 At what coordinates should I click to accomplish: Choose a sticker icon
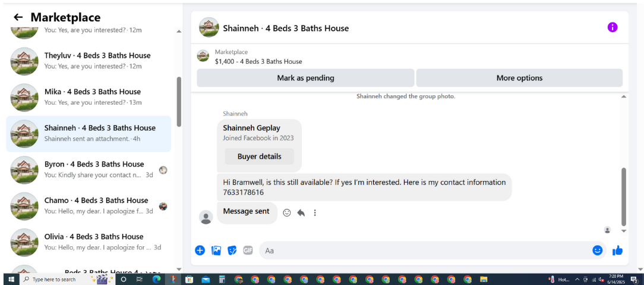tap(232, 250)
